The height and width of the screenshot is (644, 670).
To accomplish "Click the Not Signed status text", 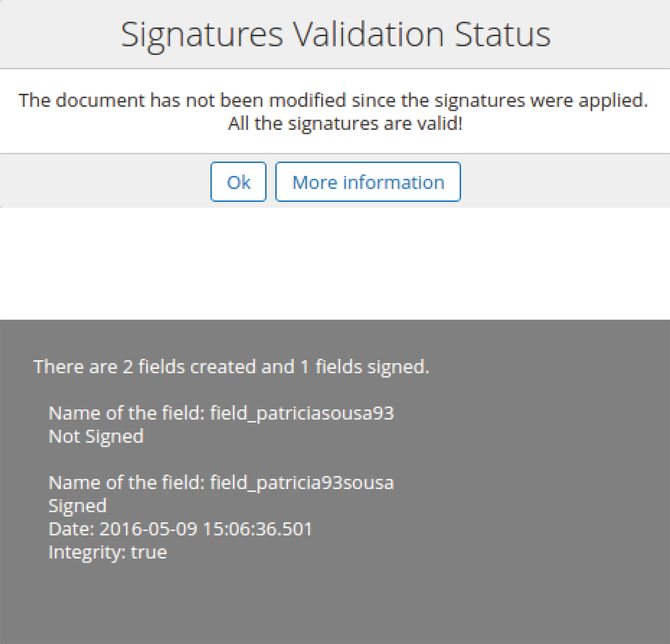I will coord(96,436).
